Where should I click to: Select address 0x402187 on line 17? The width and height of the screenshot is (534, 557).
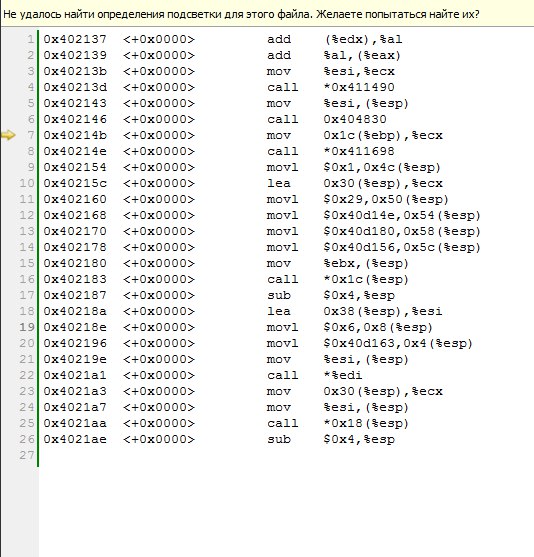click(x=75, y=295)
